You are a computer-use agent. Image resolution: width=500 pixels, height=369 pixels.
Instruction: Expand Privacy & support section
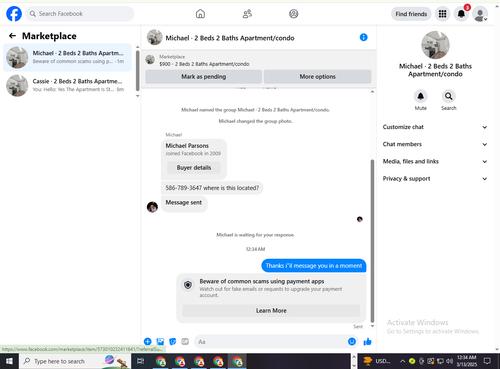[435, 179]
